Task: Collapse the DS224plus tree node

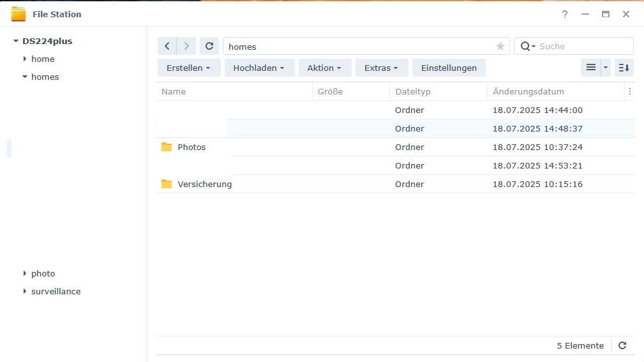Action: [x=15, y=41]
